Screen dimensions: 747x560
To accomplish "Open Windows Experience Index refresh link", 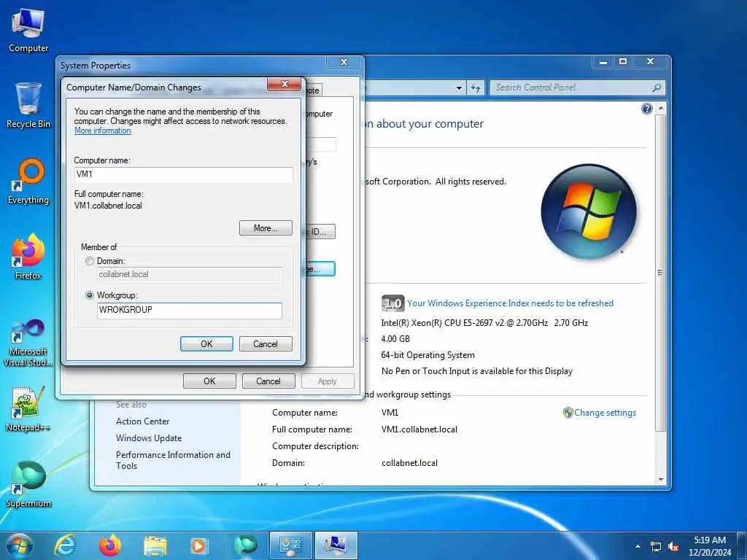I will (510, 303).
